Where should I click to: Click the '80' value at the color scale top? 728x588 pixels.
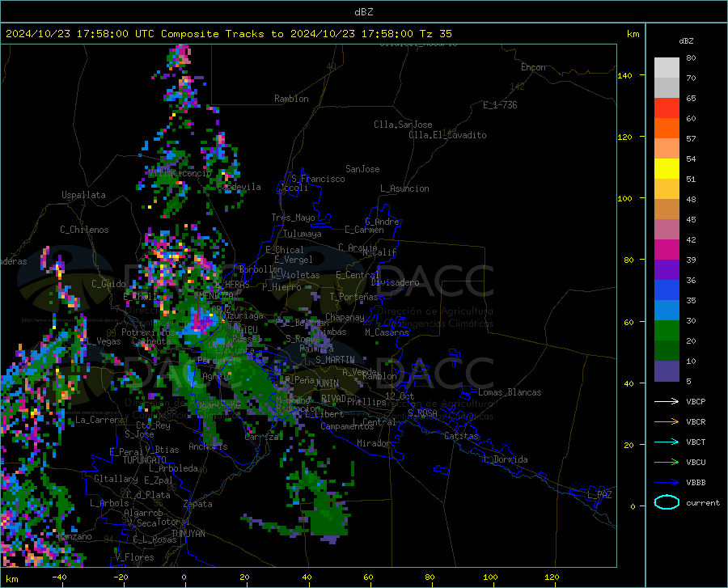click(691, 57)
